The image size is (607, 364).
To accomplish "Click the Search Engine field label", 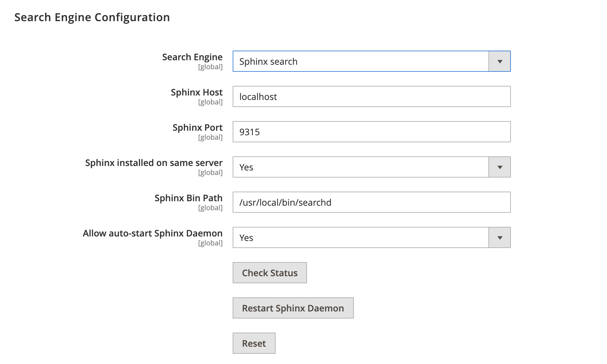I will click(x=192, y=57).
